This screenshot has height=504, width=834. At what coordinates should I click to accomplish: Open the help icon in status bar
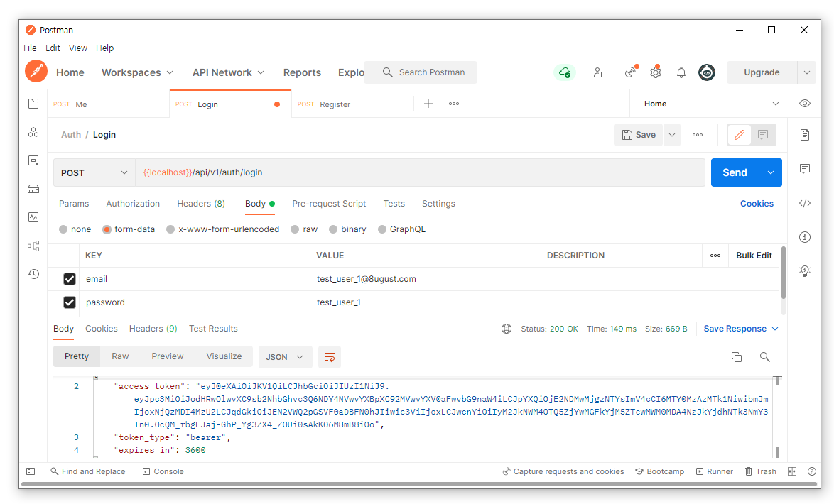[812, 471]
